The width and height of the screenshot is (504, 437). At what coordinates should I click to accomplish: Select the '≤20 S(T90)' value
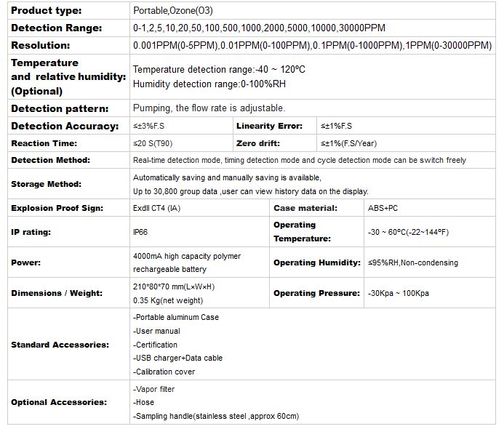click(153, 143)
